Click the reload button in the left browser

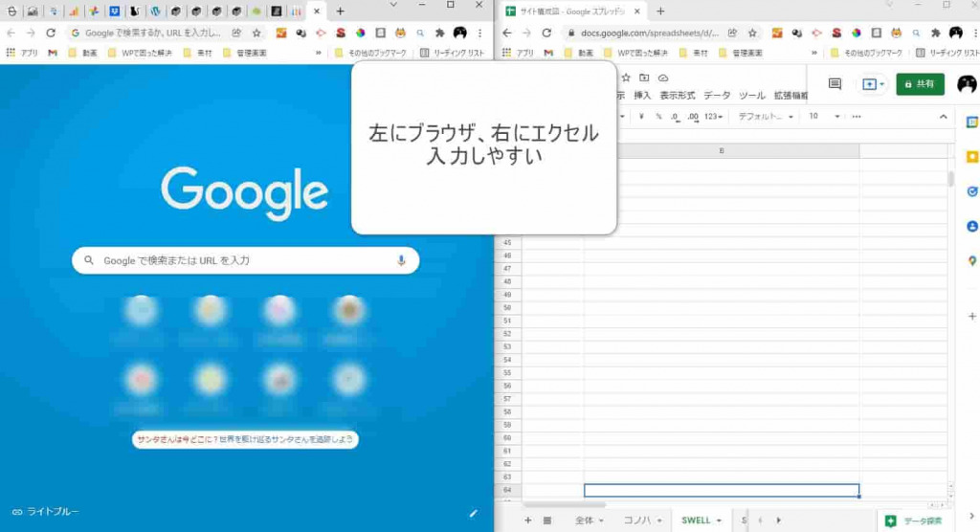pyautogui.click(x=51, y=33)
